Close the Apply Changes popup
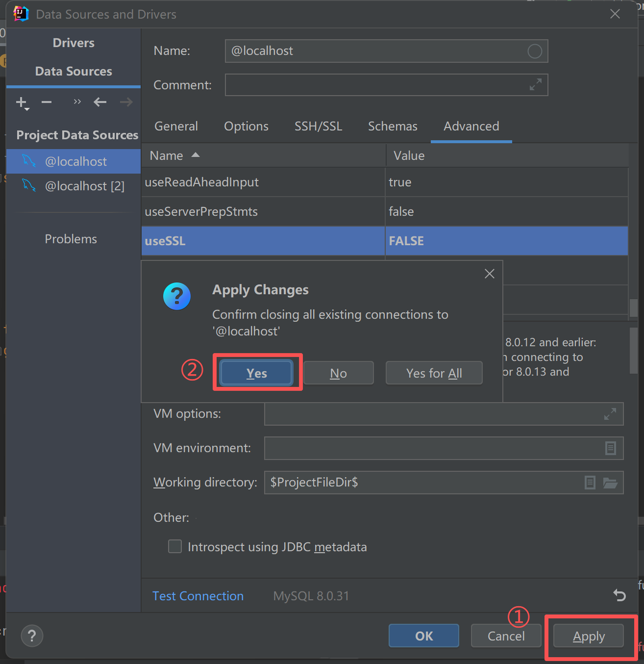The height and width of the screenshot is (664, 644). pos(489,274)
